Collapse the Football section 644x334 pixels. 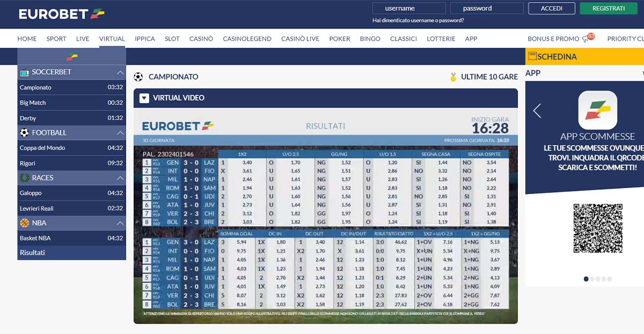pos(120,133)
